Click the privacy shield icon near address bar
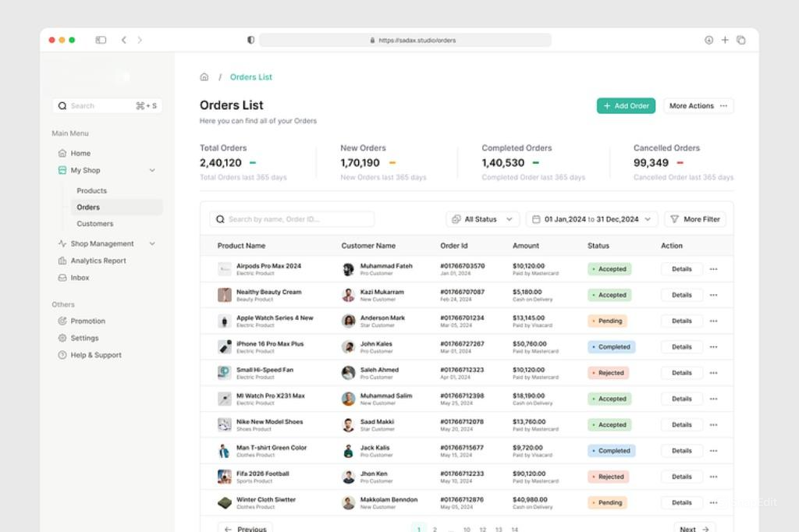 pos(250,40)
